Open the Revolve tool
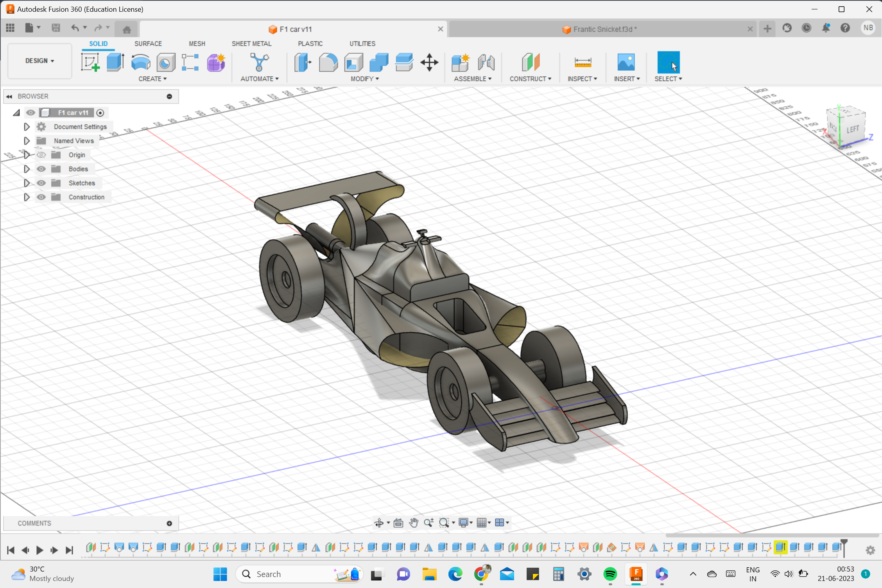Image resolution: width=882 pixels, height=588 pixels. point(140,62)
